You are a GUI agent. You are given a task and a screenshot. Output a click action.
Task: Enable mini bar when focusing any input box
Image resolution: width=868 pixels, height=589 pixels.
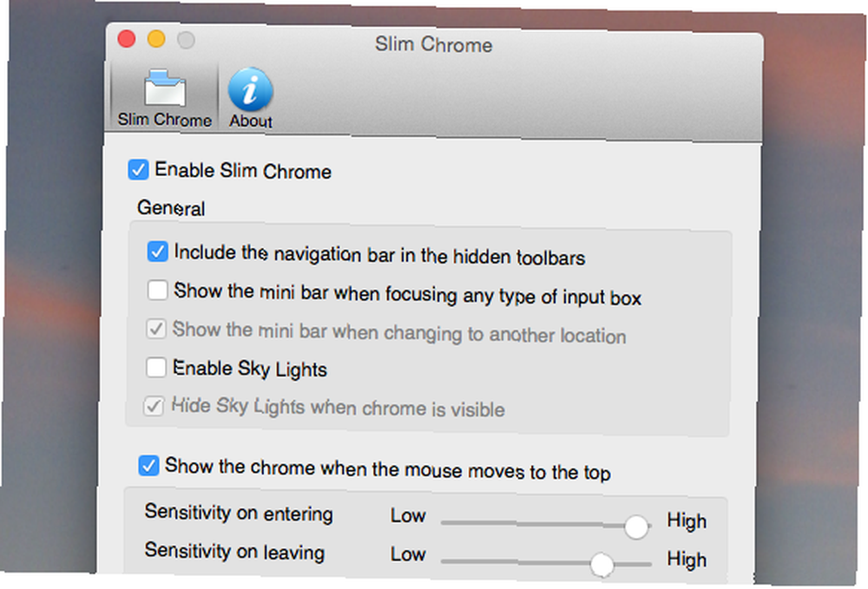tap(158, 290)
